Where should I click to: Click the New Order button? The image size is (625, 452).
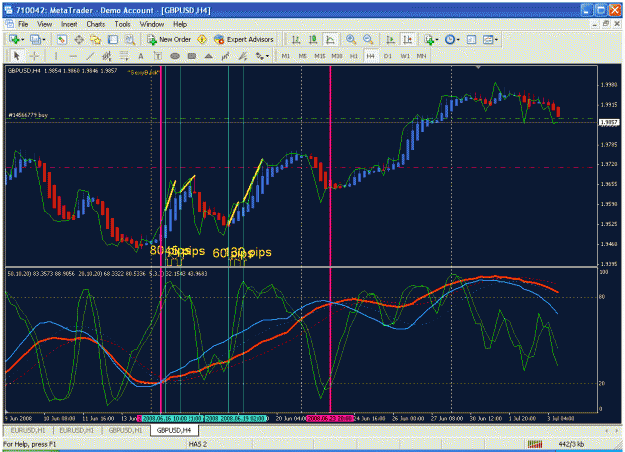click(x=169, y=39)
